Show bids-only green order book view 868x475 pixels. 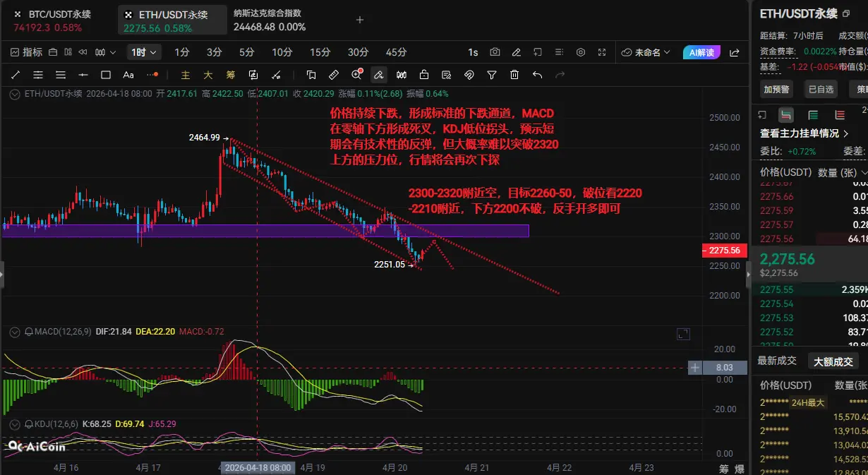pyautogui.click(x=813, y=115)
